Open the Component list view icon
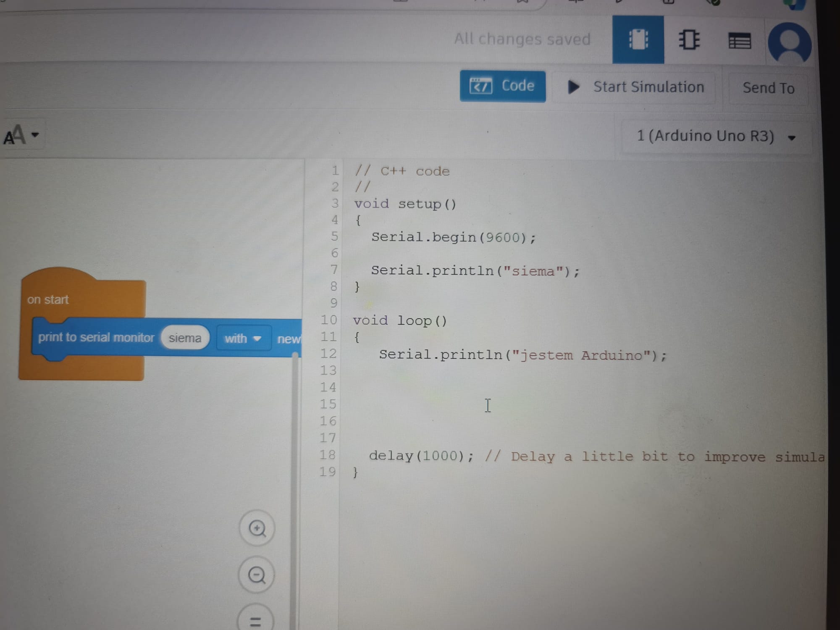This screenshot has width=840, height=630. (740, 41)
